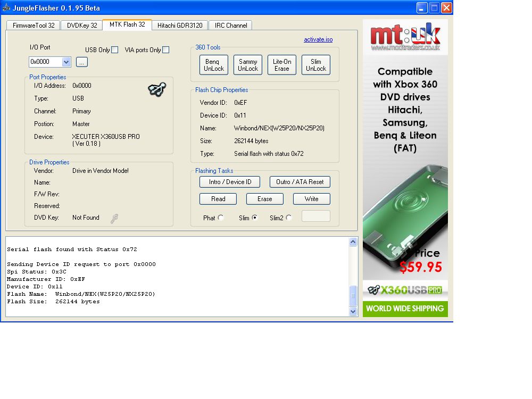The width and height of the screenshot is (532, 399).
Task: Click the I/O port browse (...) button
Action: (82, 62)
